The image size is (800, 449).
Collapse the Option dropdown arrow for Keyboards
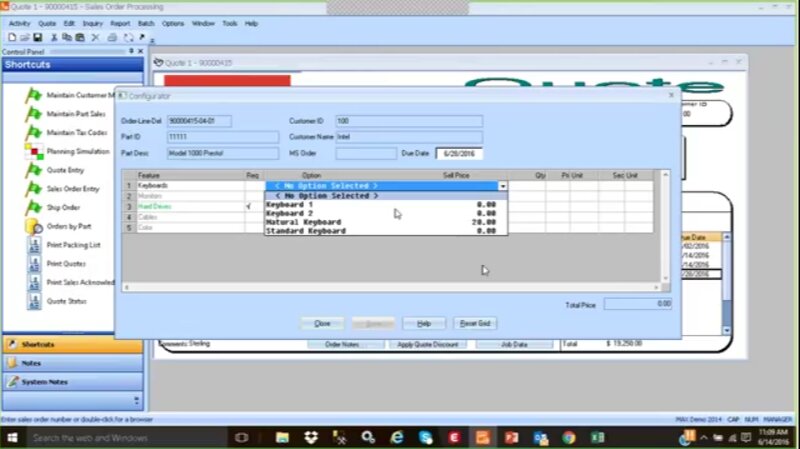pos(502,186)
